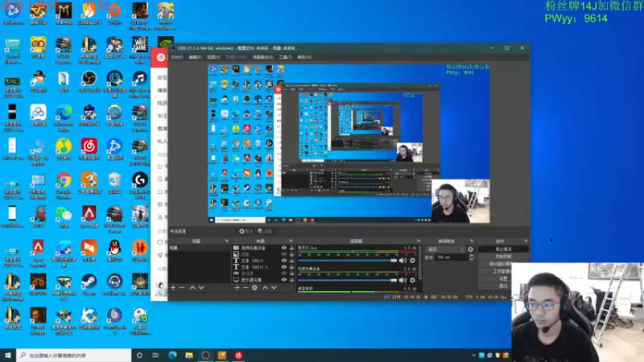Open the 文件(F) menu in OBS
This screenshot has width=644, height=362.
click(x=175, y=57)
